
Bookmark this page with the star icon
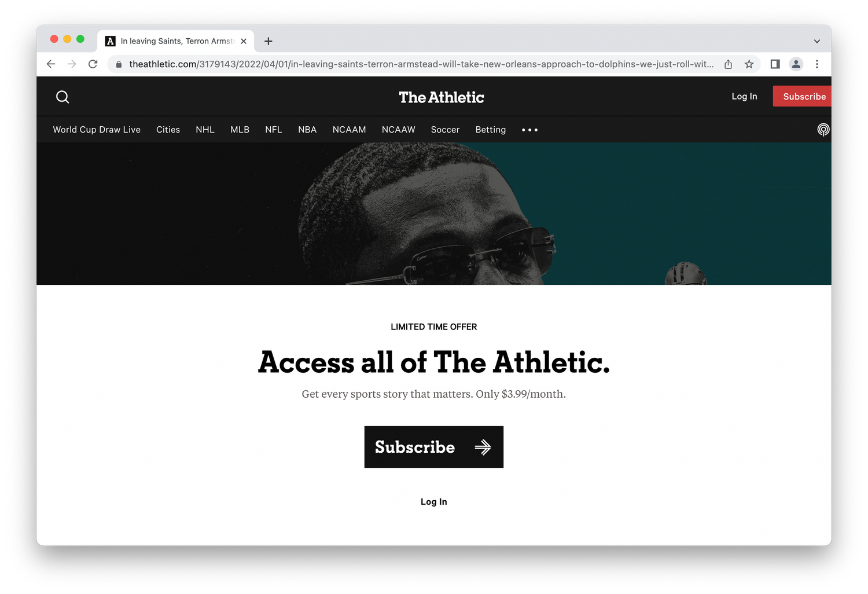point(749,64)
